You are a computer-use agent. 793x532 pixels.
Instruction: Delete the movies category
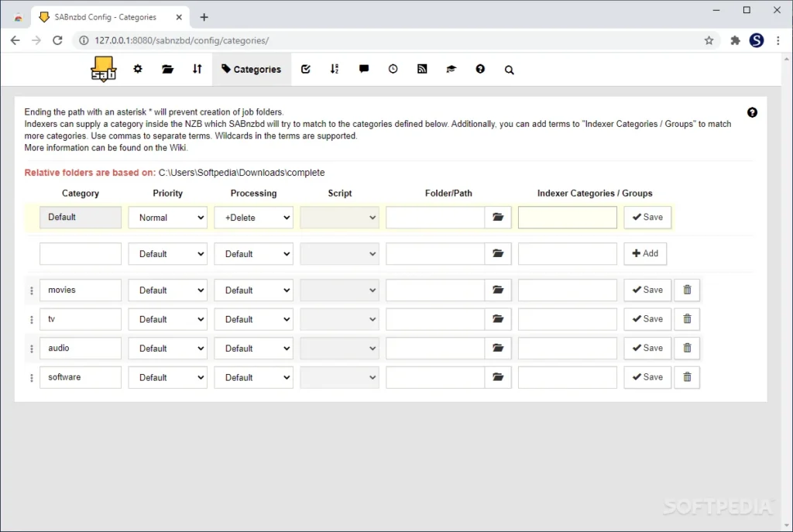pos(688,290)
